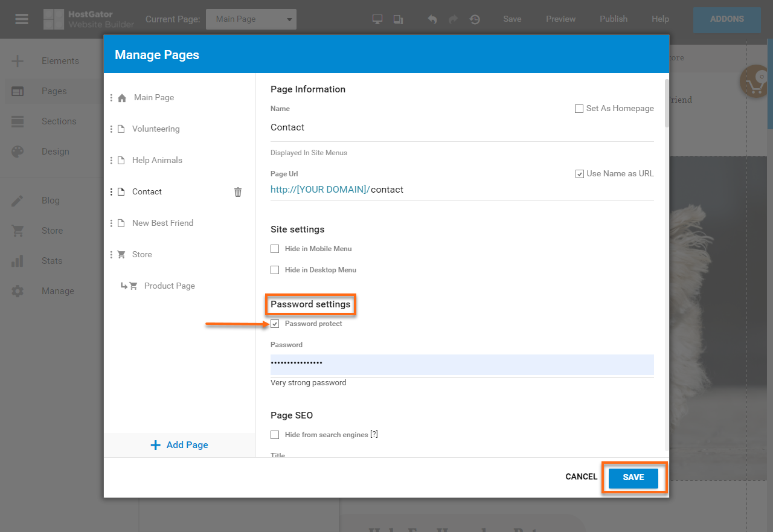Screen dimensions: 773x532
Task: Switch to mobile preview mode
Action: [398, 19]
